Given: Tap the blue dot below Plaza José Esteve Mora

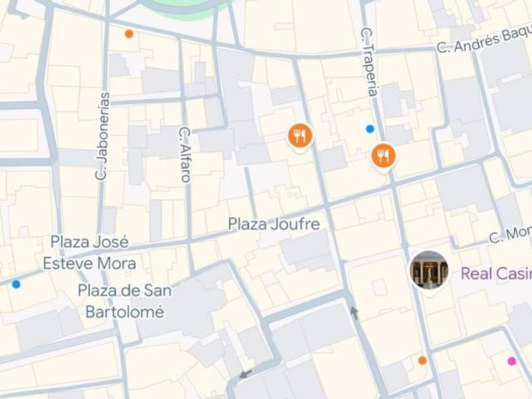Looking at the screenshot, I should click(x=16, y=284).
